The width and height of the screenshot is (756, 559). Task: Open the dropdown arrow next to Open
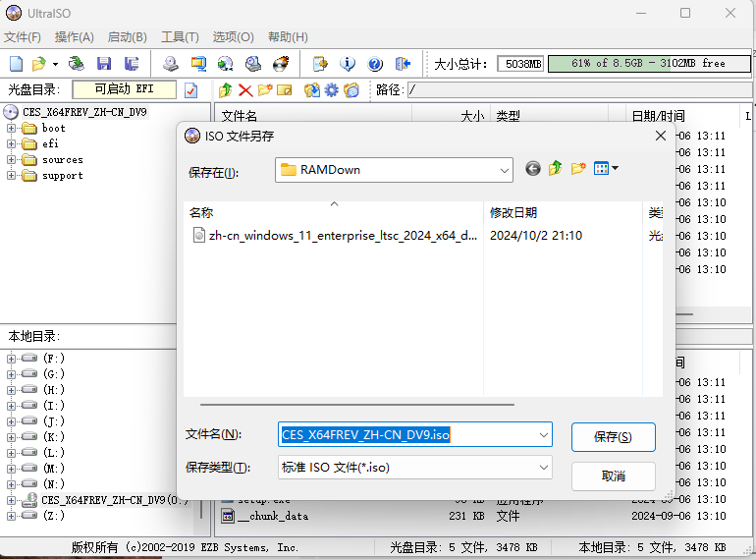(x=55, y=64)
